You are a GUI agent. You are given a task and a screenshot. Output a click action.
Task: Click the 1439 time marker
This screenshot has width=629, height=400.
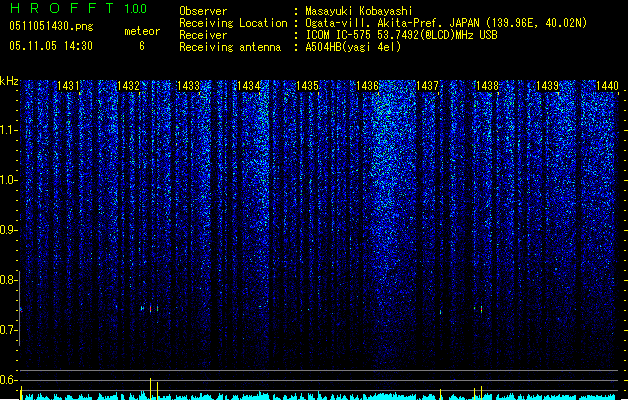tap(547, 86)
